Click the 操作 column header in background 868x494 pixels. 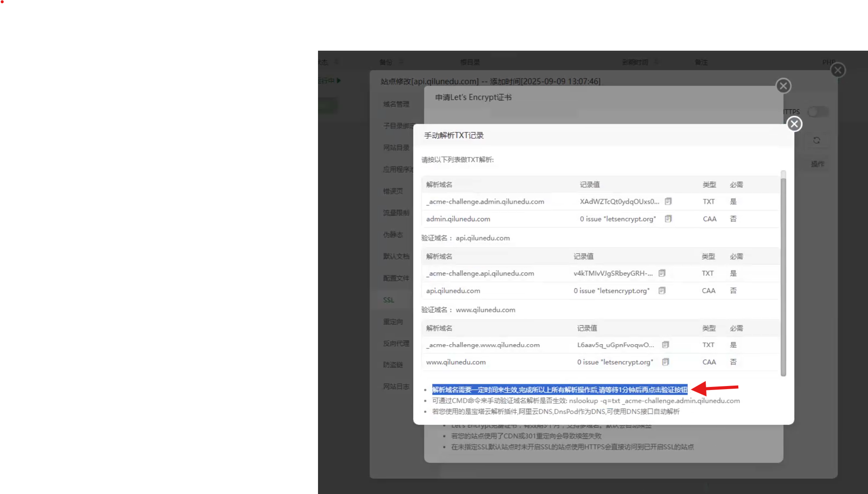818,164
